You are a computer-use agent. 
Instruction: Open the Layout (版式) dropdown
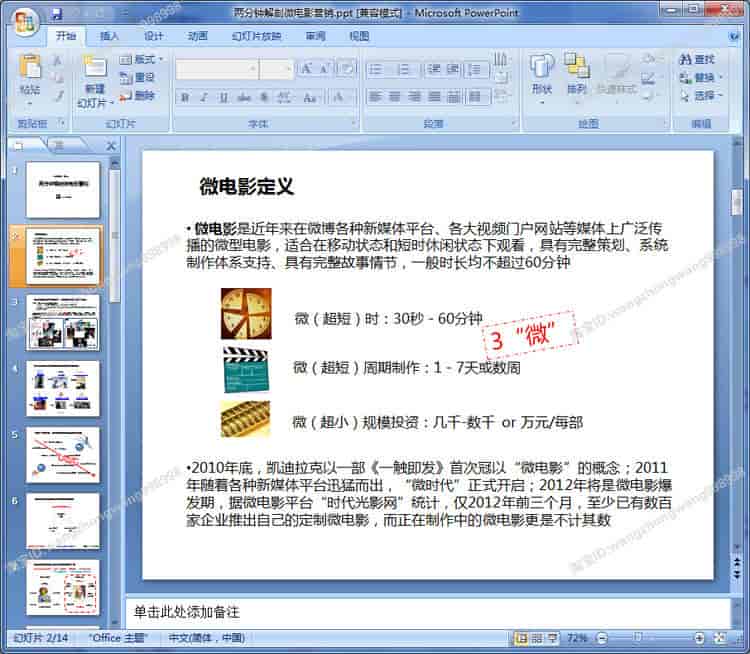point(142,59)
